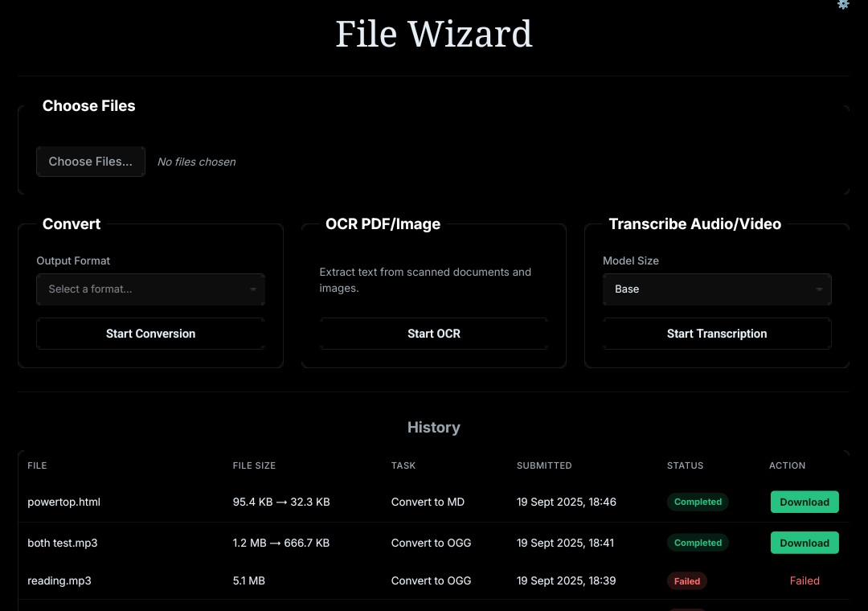Screen dimensions: 868x611
Task: Open the settings gear icon
Action: [843, 5]
